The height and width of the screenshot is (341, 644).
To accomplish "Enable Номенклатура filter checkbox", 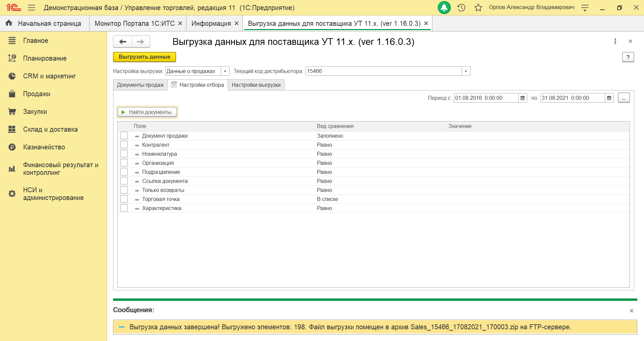I will pyautogui.click(x=124, y=154).
